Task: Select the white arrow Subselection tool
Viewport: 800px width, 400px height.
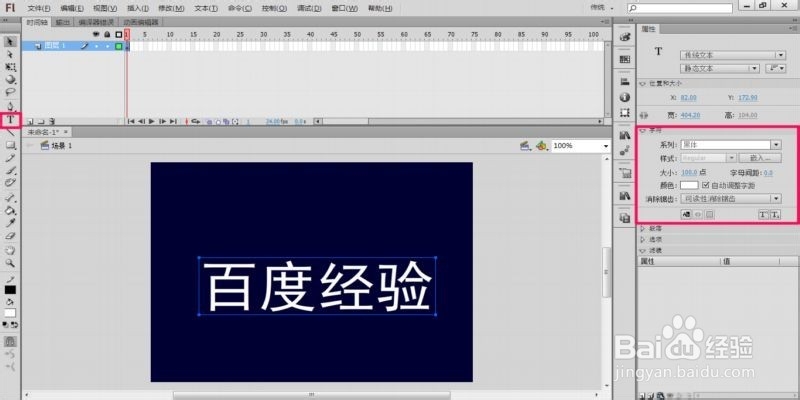Action: pos(10,54)
